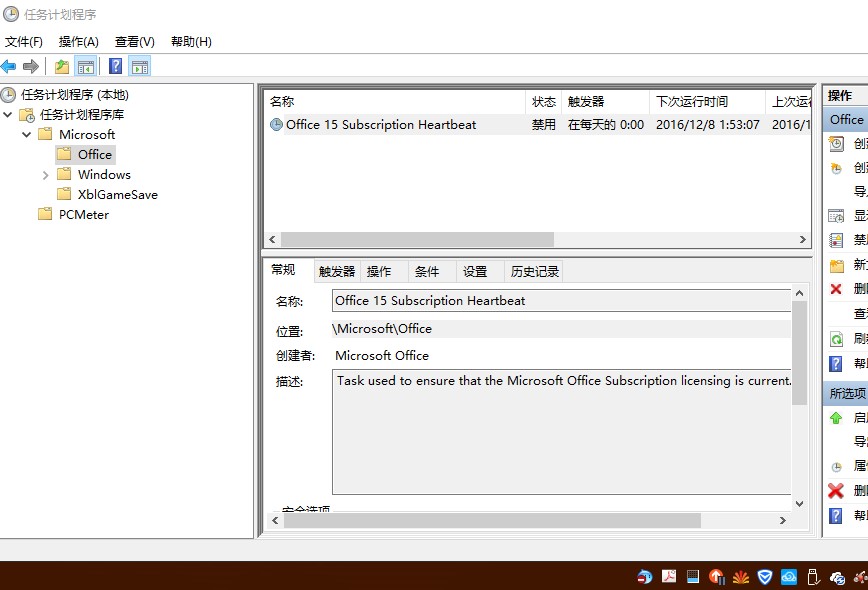Image resolution: width=868 pixels, height=590 pixels.
Task: Collapse the 任务计划程序库 tree node
Action: (8, 115)
